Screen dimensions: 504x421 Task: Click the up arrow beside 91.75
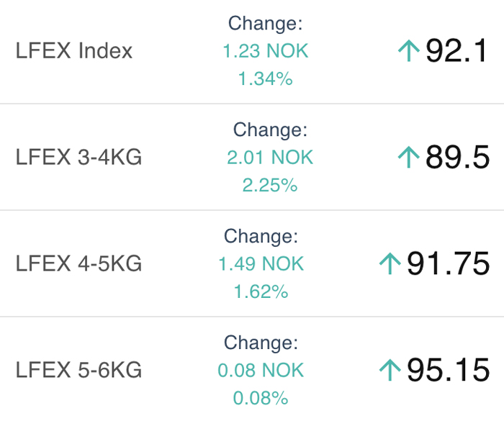pyautogui.click(x=390, y=263)
